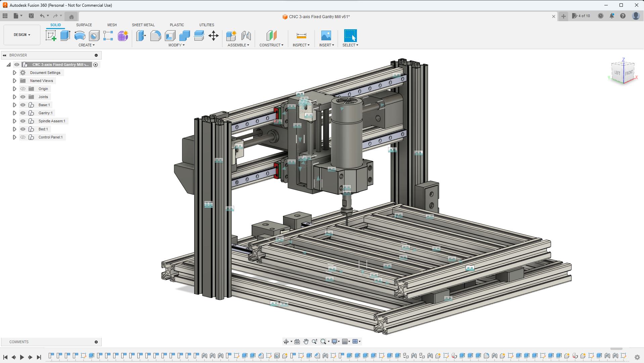The height and width of the screenshot is (363, 644).
Task: Select the Move/Copy tool
Action: (214, 36)
